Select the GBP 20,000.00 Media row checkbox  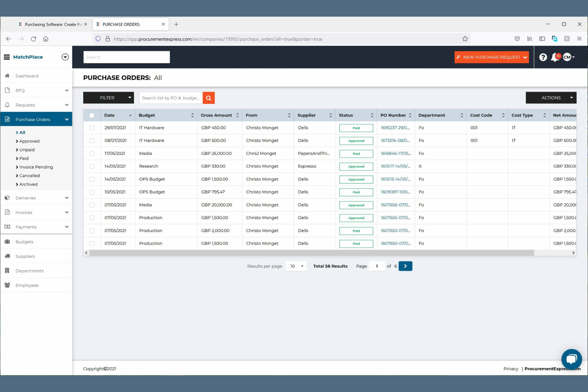pos(92,205)
